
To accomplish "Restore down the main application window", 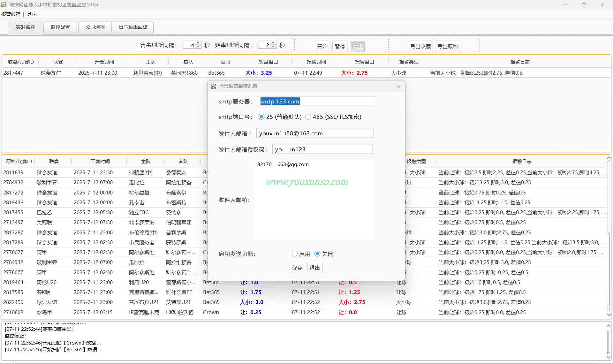I will coord(584,4).
